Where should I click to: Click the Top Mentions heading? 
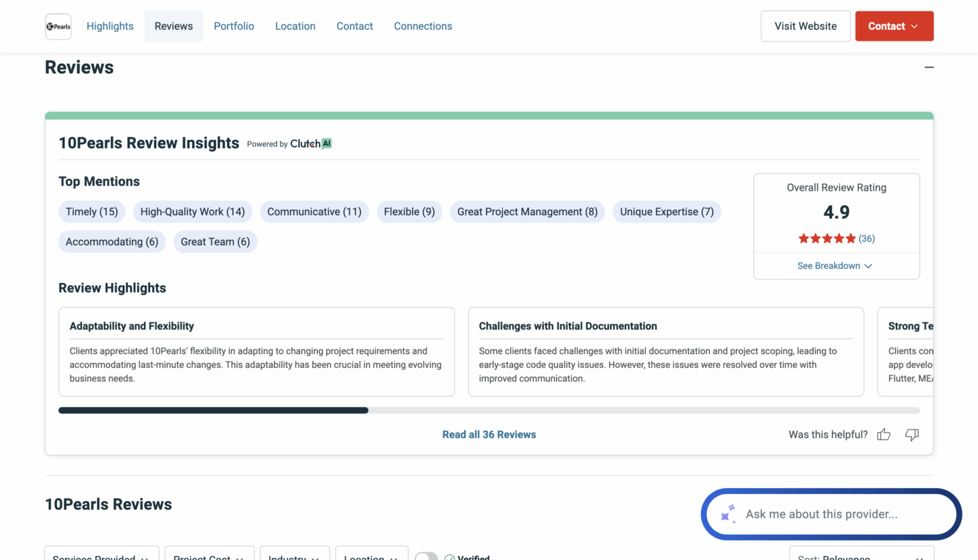(99, 181)
